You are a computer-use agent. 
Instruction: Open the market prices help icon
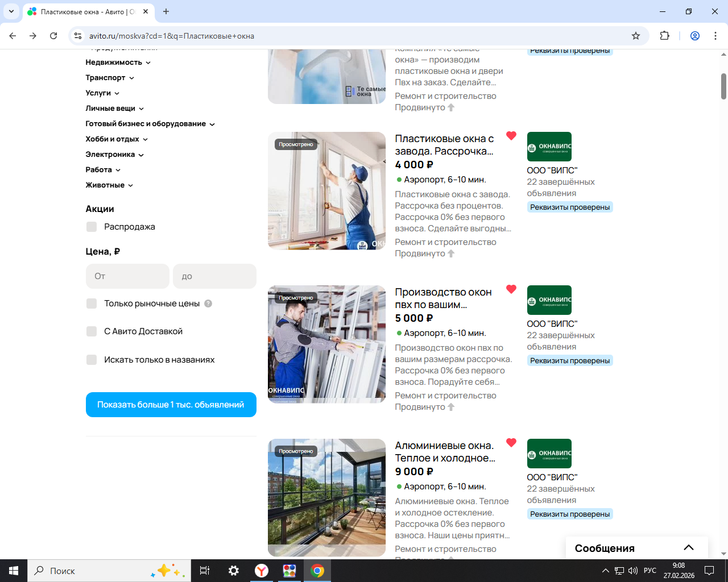pos(208,304)
